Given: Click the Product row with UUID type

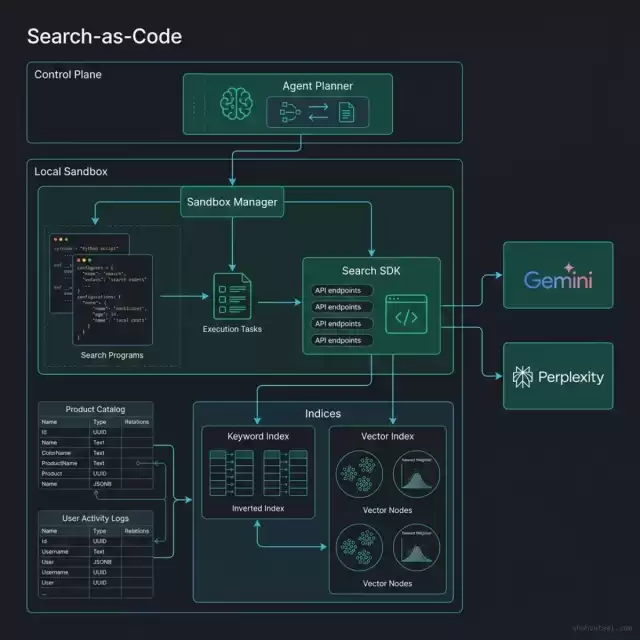Looking at the screenshot, I should click(x=96, y=473).
